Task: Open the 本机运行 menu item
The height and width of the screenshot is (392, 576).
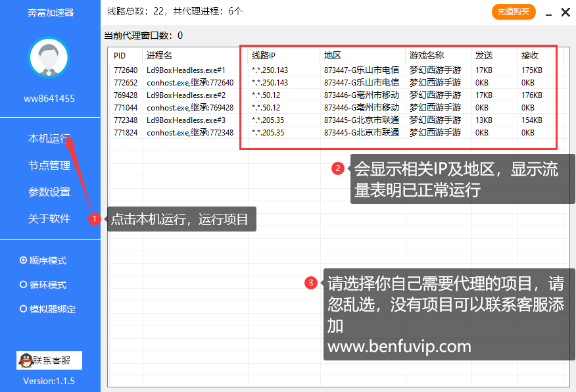Action: pos(49,139)
